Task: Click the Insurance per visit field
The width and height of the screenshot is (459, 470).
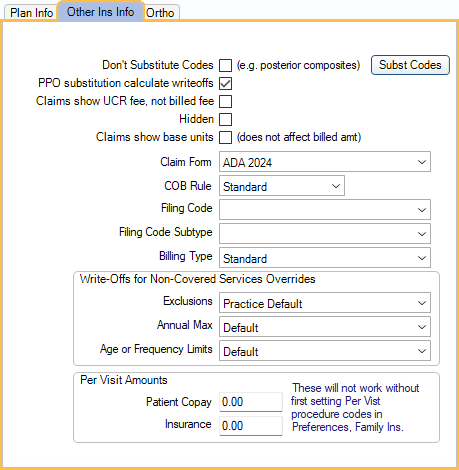Action: tap(251, 426)
